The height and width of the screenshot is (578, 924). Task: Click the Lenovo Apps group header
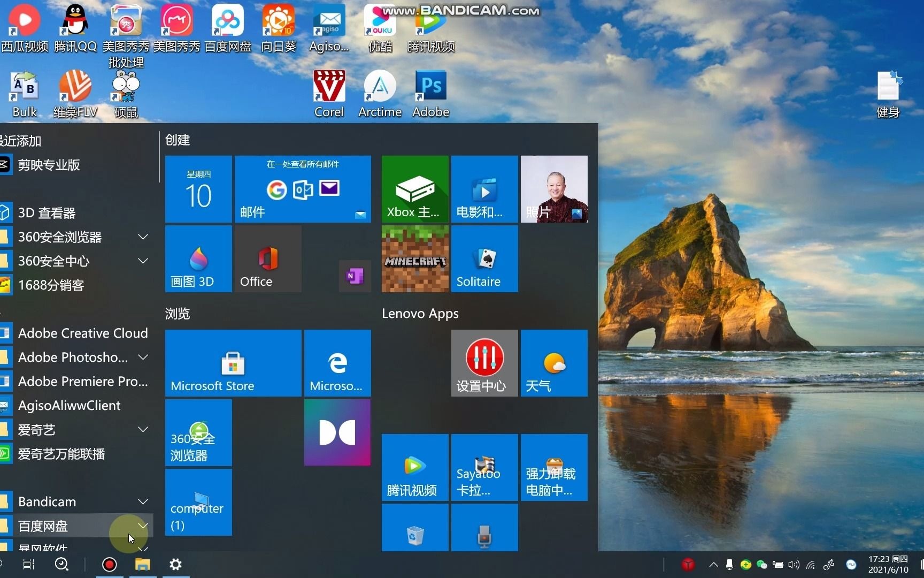[420, 314]
